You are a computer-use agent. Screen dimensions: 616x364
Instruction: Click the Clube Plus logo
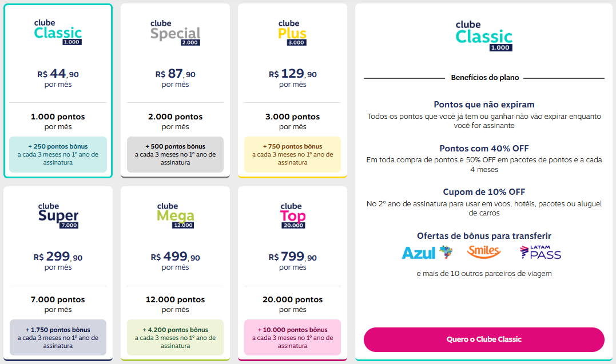click(x=292, y=33)
